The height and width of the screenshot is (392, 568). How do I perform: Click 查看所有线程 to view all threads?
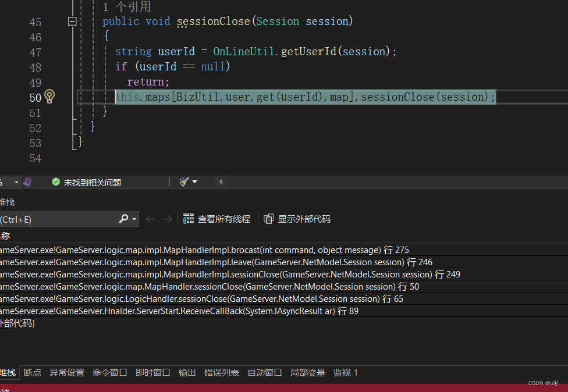[x=217, y=219]
